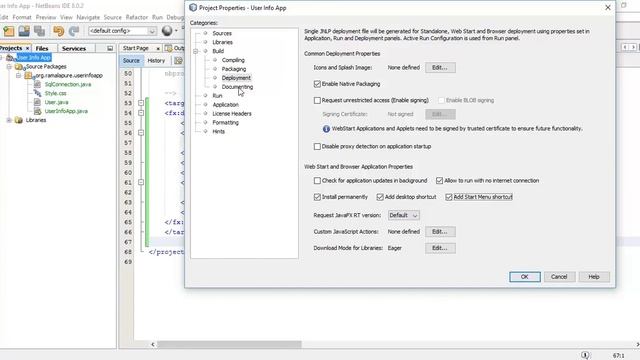The height and width of the screenshot is (360, 640).
Task: Open the Refactor menu
Action: pyautogui.click(x=137, y=17)
